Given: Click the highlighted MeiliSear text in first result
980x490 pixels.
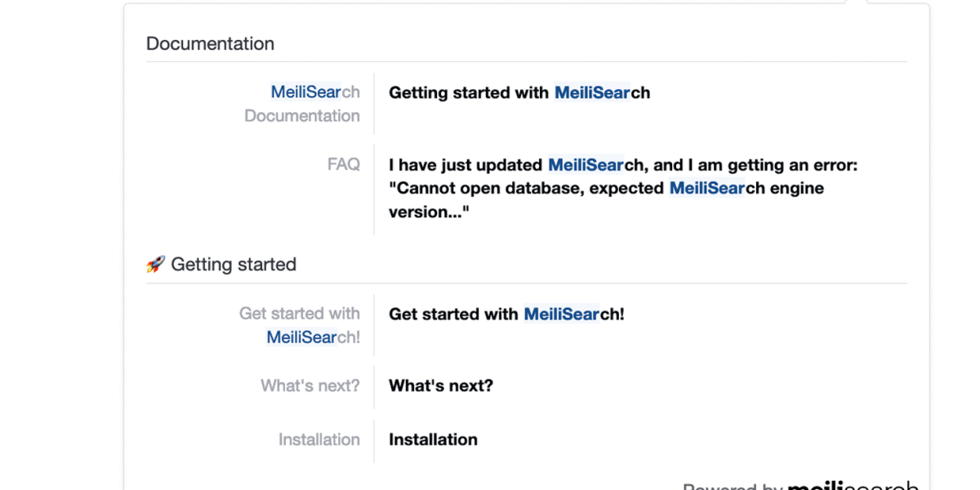Looking at the screenshot, I should coord(590,92).
